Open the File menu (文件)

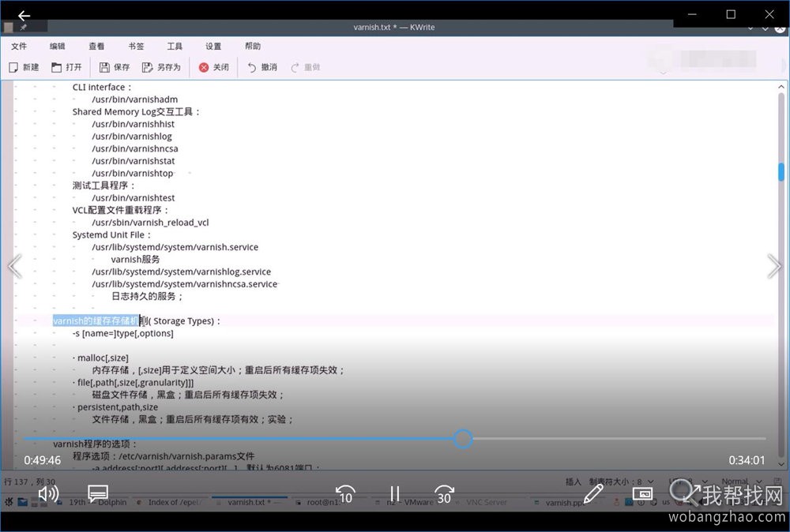(19, 46)
